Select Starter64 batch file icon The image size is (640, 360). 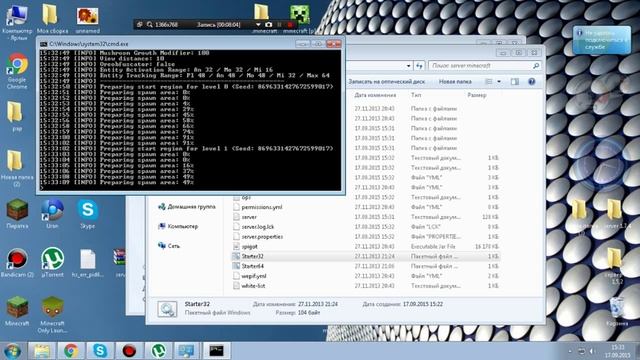236,266
